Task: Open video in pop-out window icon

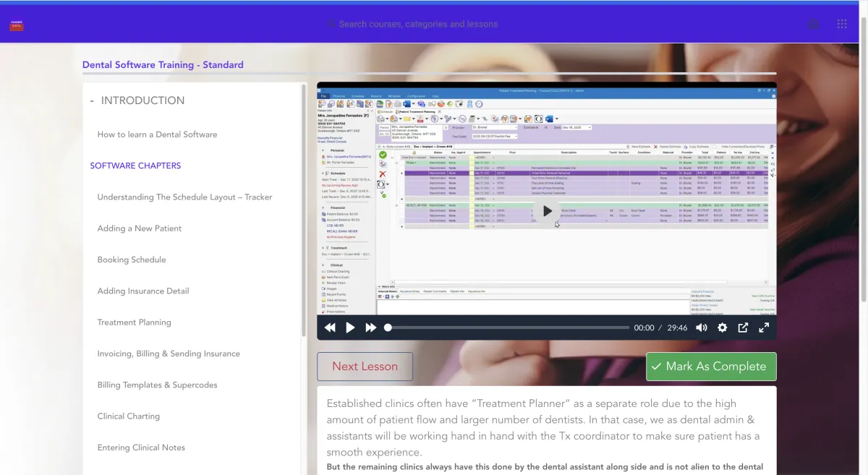Action: (743, 328)
